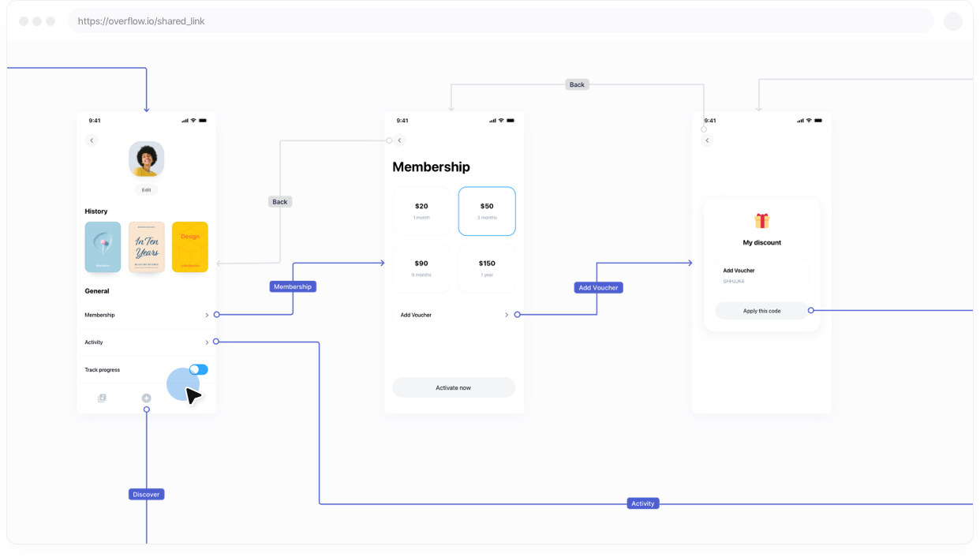Click the Membership connector label
Screen dimensions: 980x557
(x=292, y=286)
